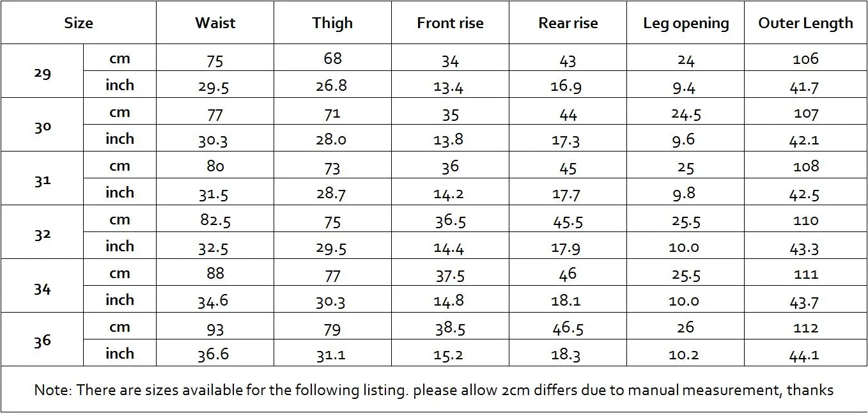This screenshot has height=413, width=868.
Task: Click the Outer Length column header
Action: 805,23
